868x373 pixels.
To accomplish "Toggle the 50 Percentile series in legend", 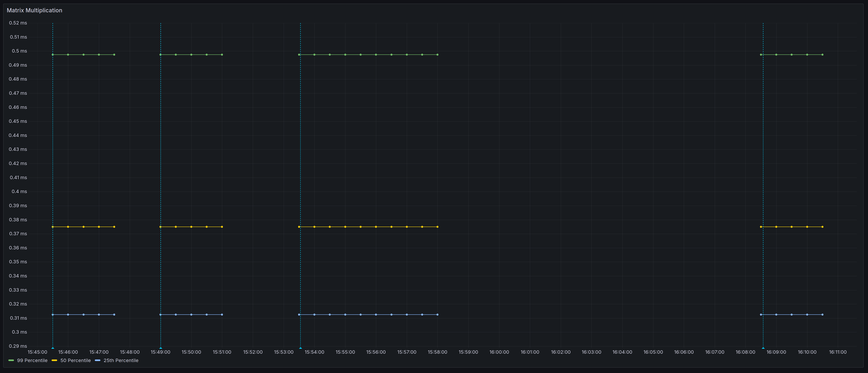I will 75,360.
